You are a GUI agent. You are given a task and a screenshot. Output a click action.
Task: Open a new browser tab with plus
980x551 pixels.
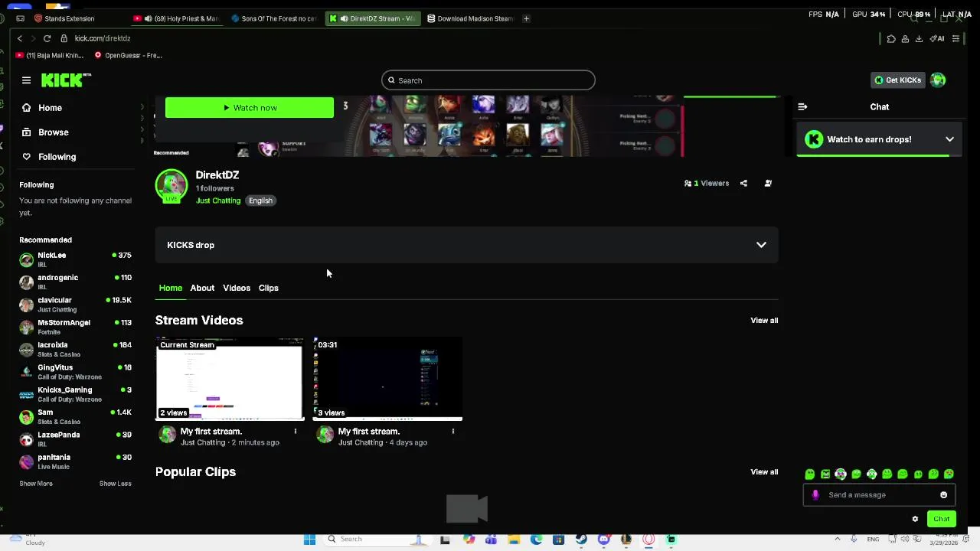pyautogui.click(x=526, y=18)
